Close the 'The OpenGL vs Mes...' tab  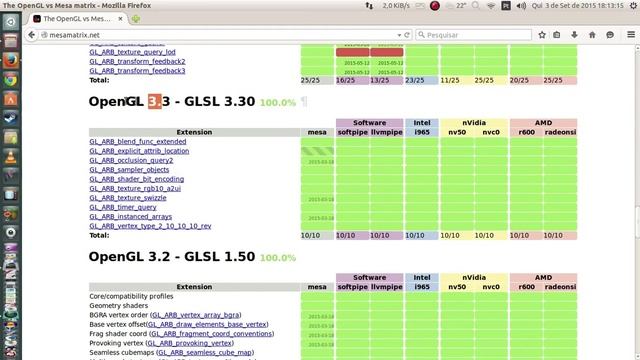[x=120, y=19]
